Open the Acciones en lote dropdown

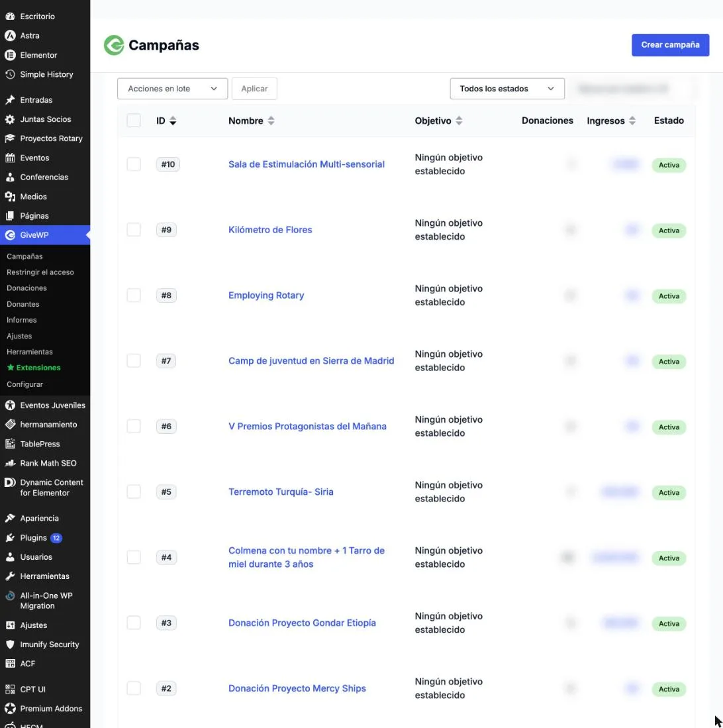172,88
